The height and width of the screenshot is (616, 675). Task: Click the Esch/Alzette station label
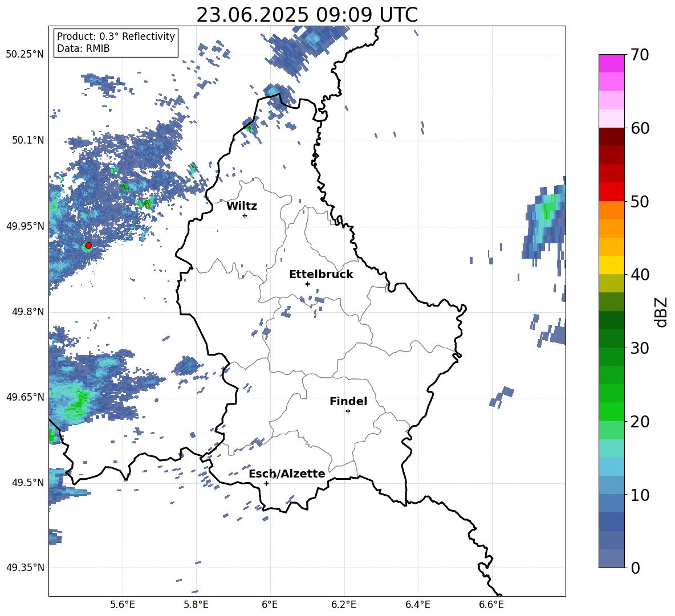[287, 474]
